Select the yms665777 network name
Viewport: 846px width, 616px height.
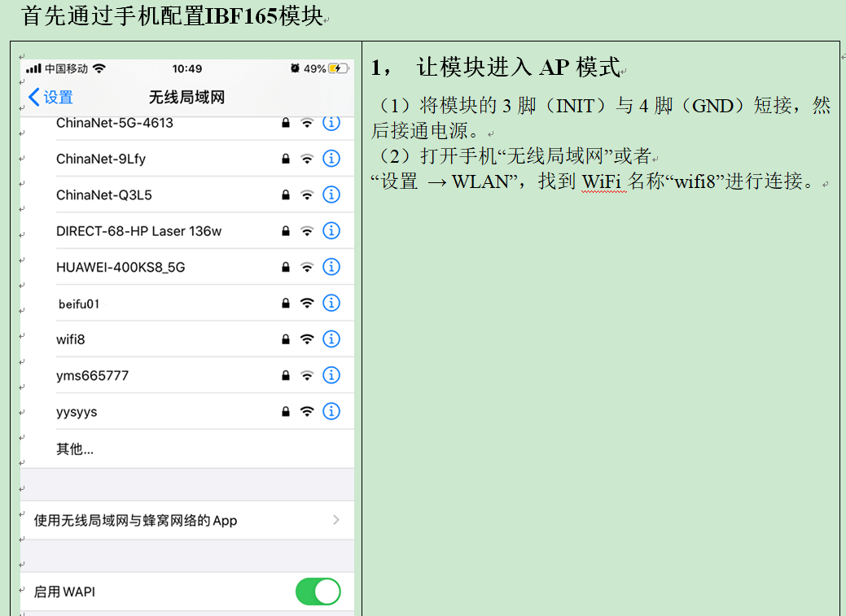[x=92, y=375]
